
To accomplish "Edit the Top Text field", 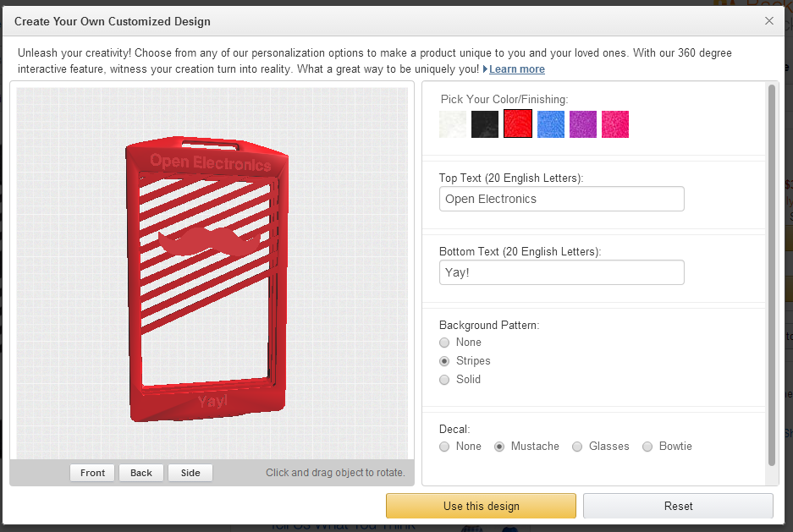I will [562, 199].
